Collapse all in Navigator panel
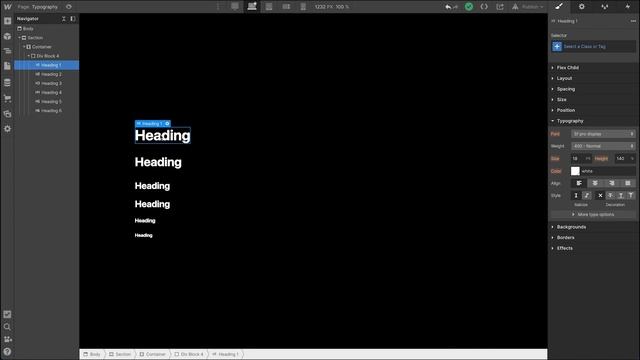Screen dimensions: 640x360 [64, 19]
